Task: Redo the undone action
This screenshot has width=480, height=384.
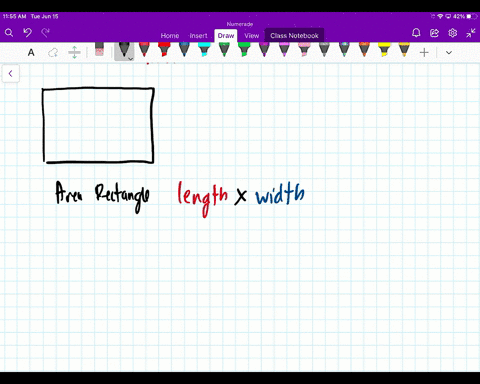Action: tap(45, 32)
